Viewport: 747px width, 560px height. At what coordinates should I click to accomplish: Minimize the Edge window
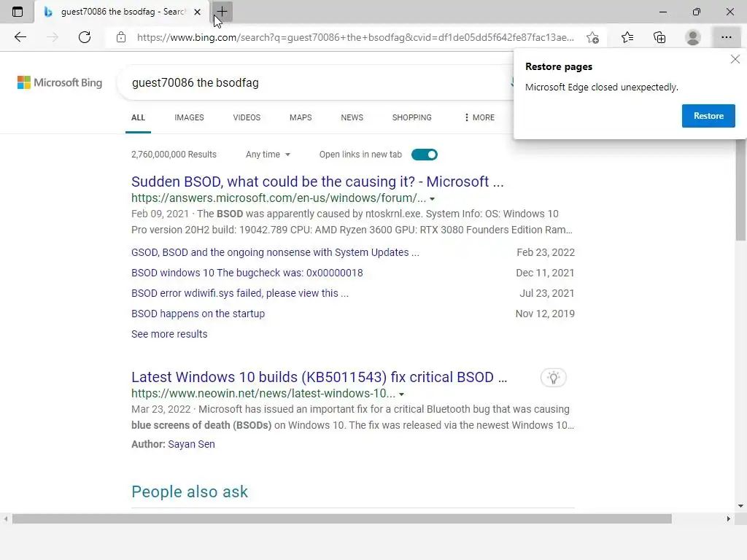coord(662,12)
